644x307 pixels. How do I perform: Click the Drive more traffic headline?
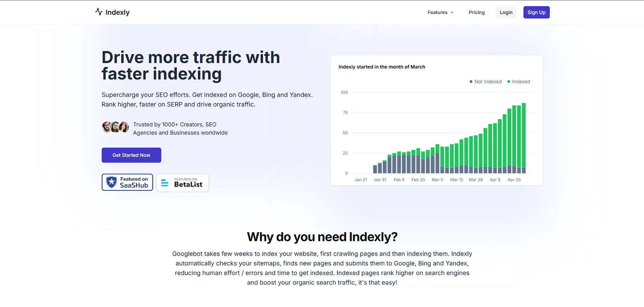[191, 65]
